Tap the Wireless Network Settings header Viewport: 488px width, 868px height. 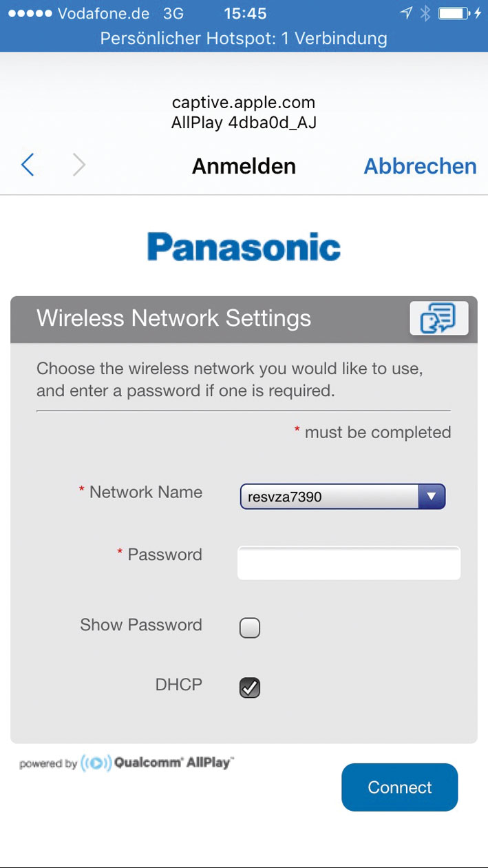tap(173, 318)
